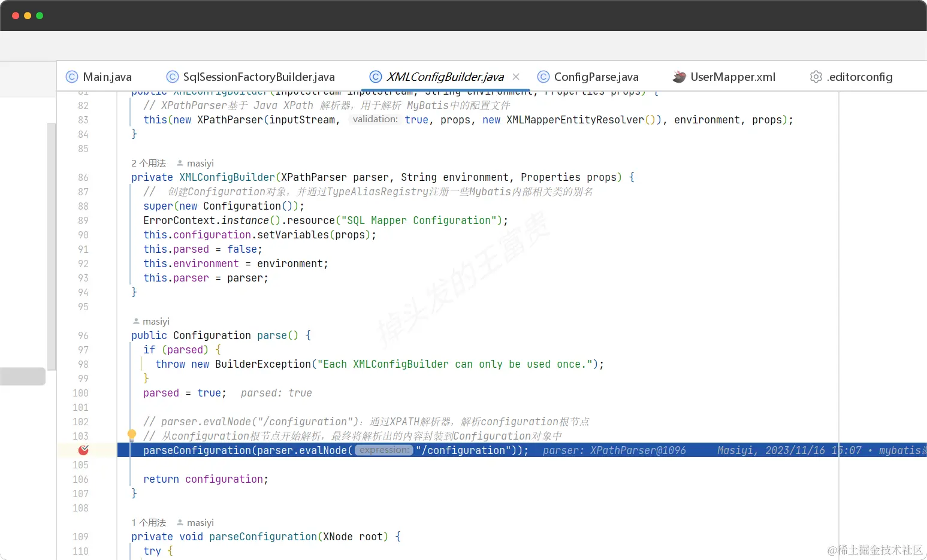Click 'this.environment = environment;' line

click(x=235, y=264)
